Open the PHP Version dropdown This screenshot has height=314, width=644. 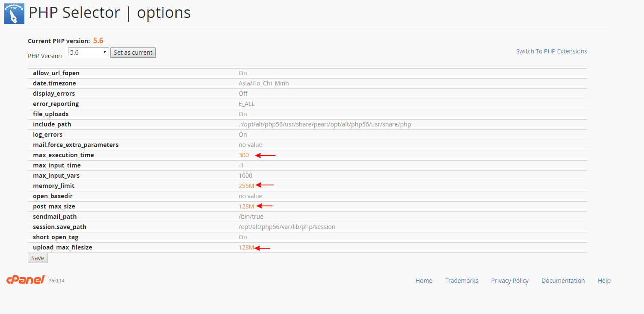(88, 53)
